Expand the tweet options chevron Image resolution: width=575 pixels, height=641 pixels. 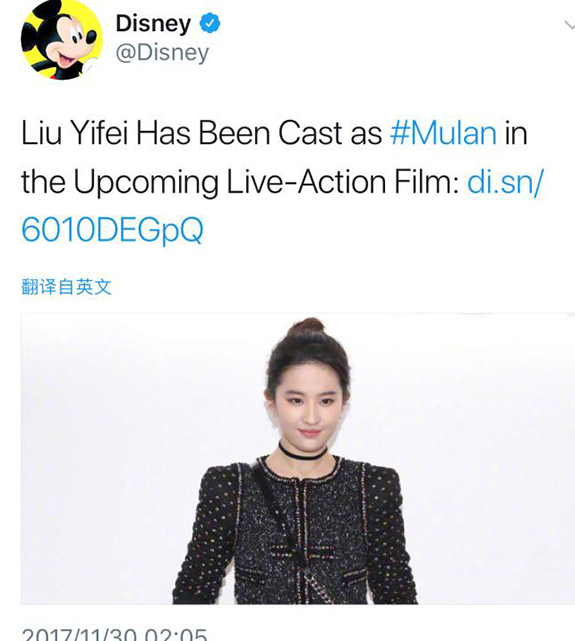[570, 25]
